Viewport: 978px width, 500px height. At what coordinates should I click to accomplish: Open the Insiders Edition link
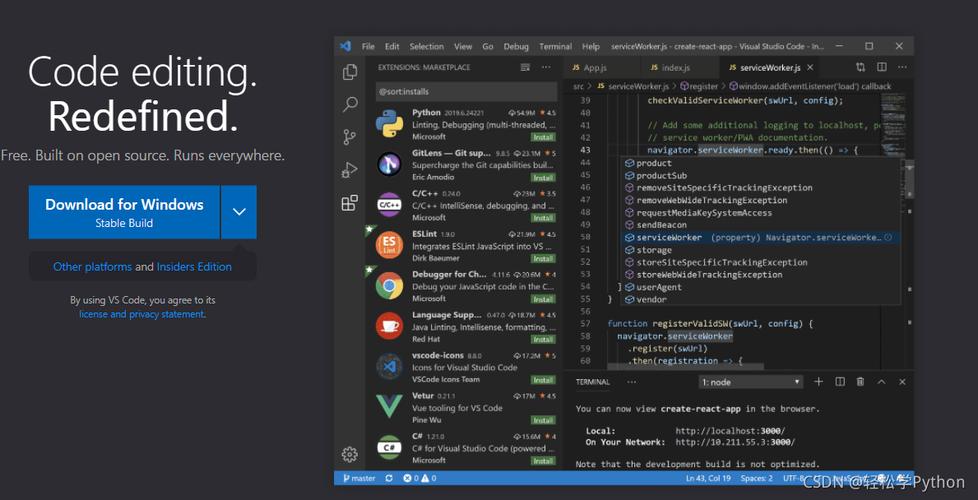(x=194, y=267)
